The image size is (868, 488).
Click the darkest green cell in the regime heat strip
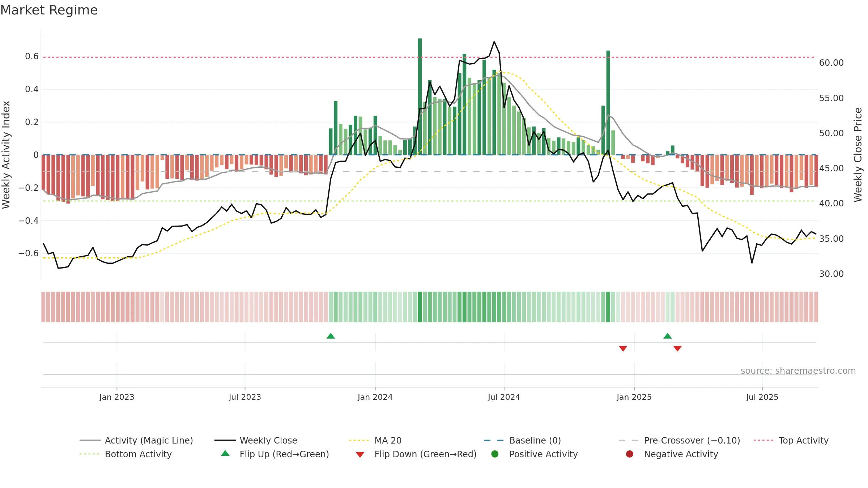pyautogui.click(x=420, y=307)
